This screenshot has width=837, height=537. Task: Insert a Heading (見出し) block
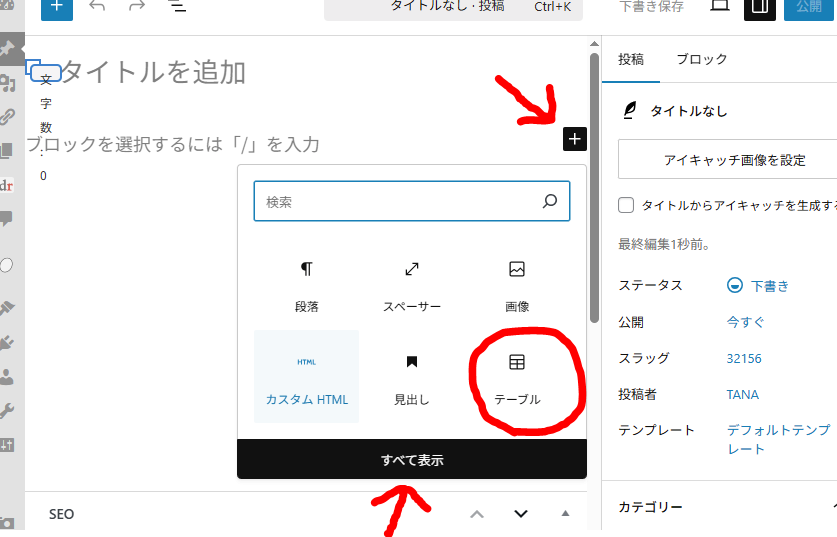(411, 377)
